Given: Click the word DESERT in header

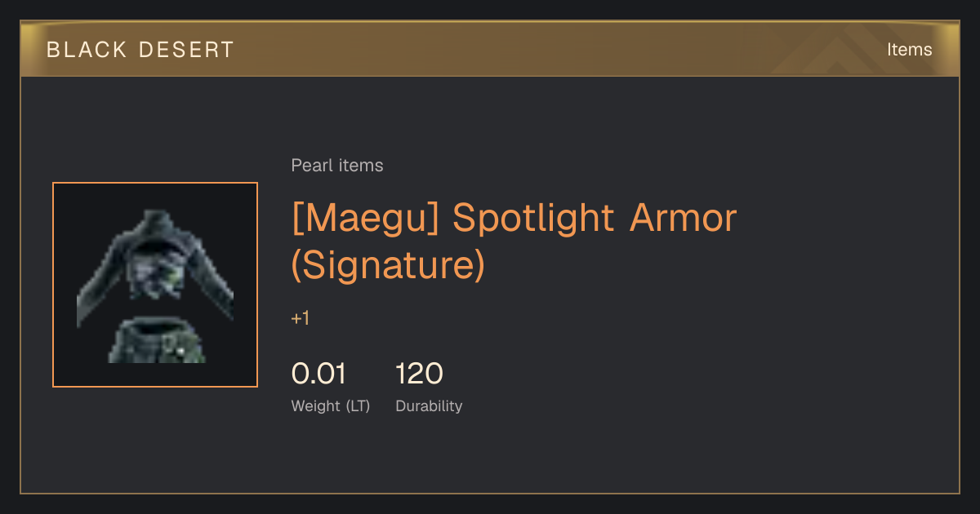Looking at the screenshot, I should (186, 50).
